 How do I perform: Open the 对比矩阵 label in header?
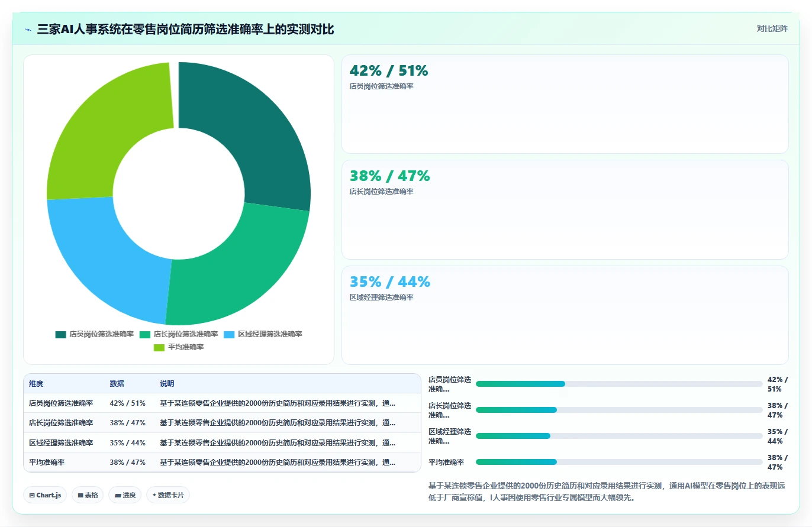[x=772, y=29]
